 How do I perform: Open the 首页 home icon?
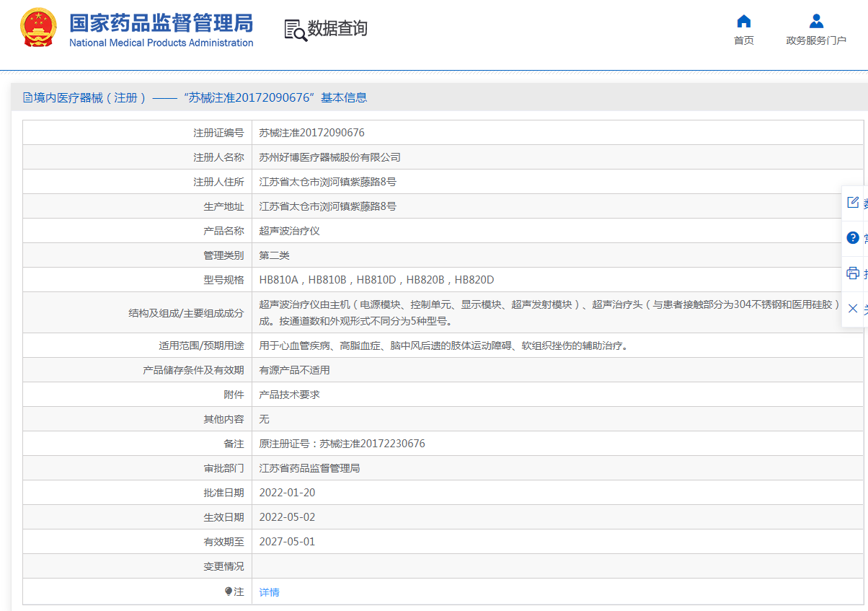coord(744,21)
